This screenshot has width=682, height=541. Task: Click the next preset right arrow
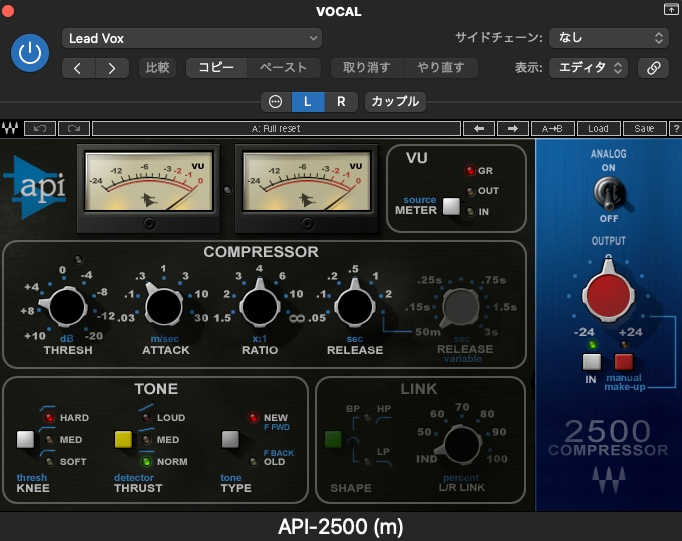(112, 68)
